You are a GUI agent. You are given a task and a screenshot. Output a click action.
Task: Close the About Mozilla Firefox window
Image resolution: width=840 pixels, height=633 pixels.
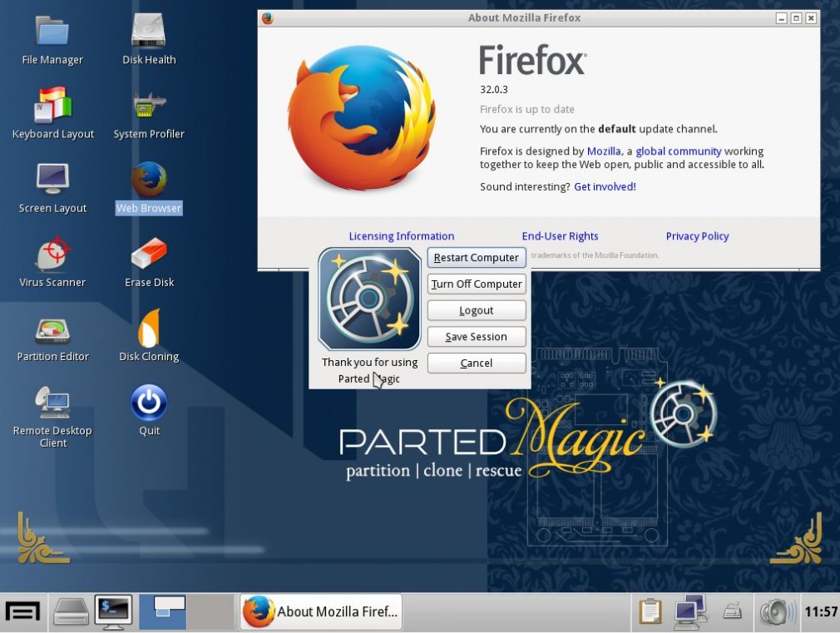(x=811, y=18)
